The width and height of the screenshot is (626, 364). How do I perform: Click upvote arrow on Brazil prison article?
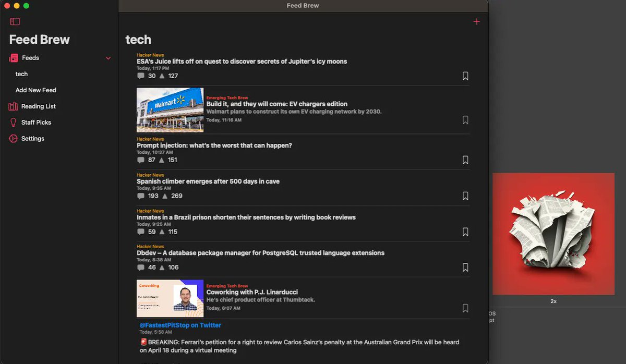click(162, 232)
